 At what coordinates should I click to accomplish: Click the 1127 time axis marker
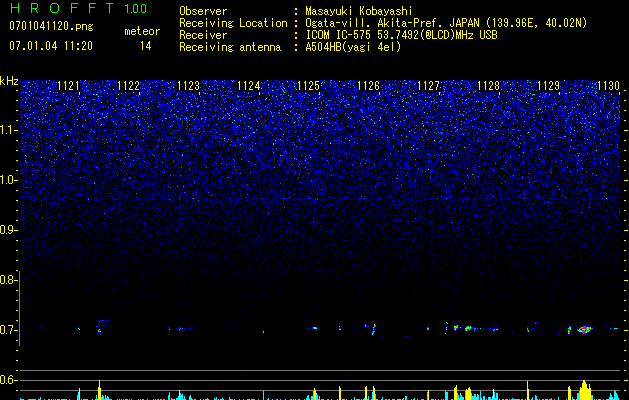pyautogui.click(x=428, y=86)
